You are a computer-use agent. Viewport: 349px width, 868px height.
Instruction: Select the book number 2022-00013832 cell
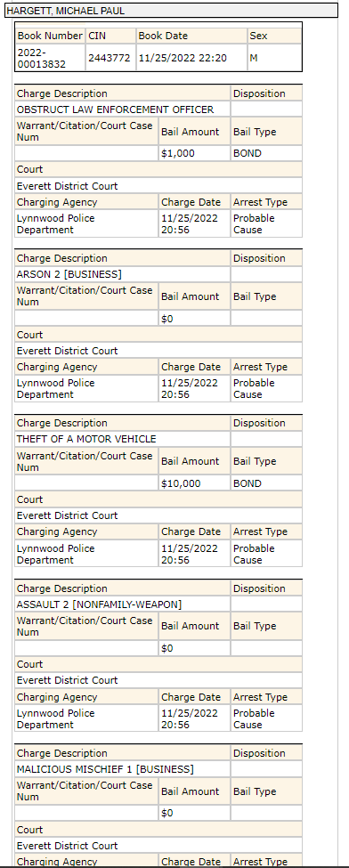click(50, 58)
